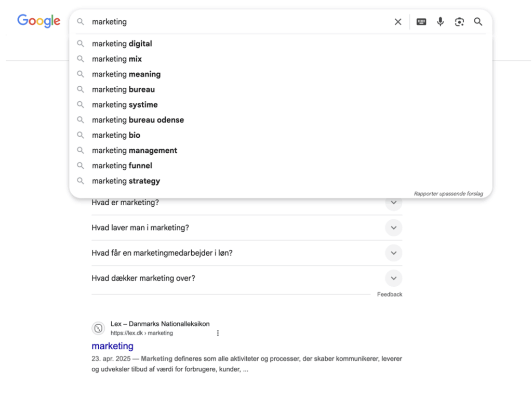This screenshot has width=532, height=399.
Task: Expand the marketingmedarbejder løn question
Action: [x=393, y=253]
